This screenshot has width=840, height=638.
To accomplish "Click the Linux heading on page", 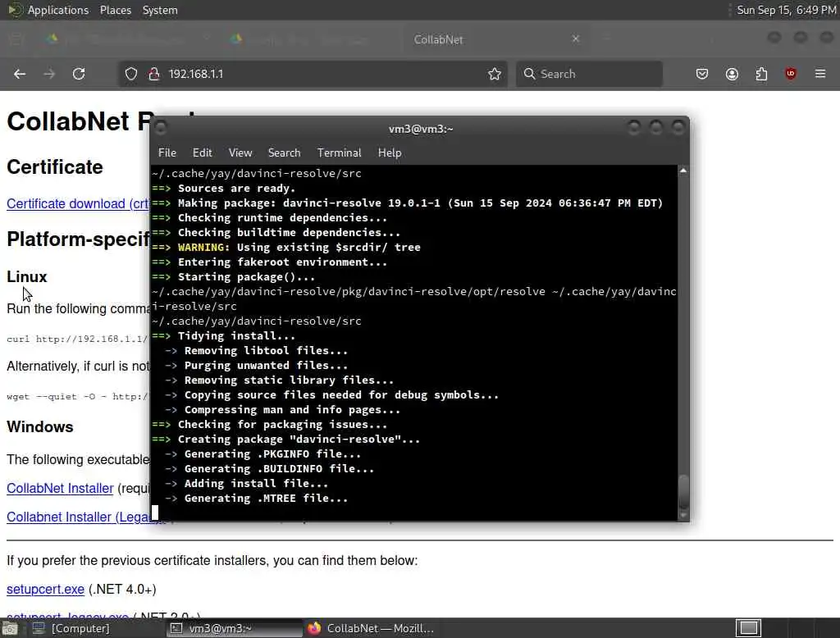I will [x=27, y=277].
